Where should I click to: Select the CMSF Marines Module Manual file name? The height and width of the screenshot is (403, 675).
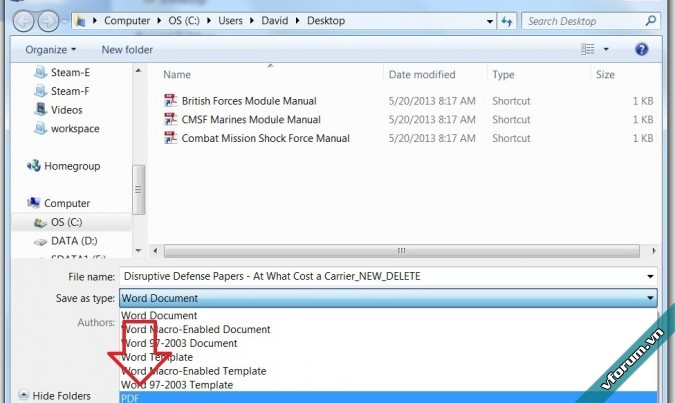(251, 120)
